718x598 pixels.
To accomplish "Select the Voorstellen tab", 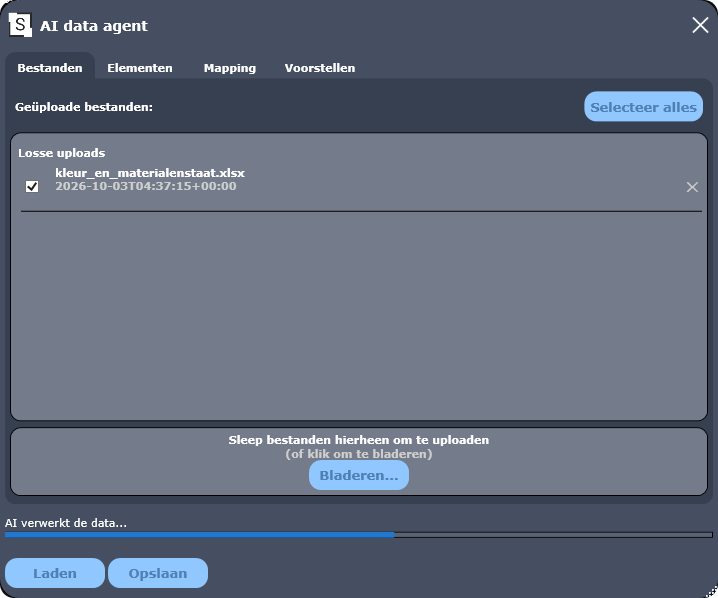I will click(320, 68).
